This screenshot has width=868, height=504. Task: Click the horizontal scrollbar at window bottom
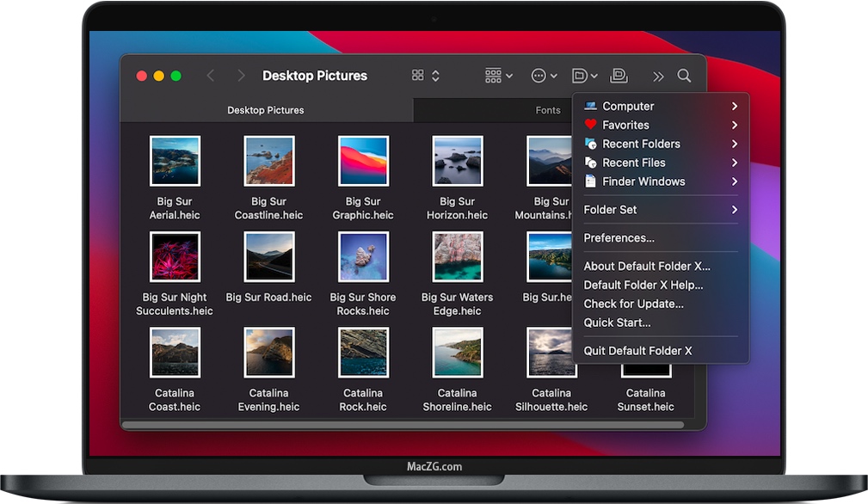[x=403, y=424]
